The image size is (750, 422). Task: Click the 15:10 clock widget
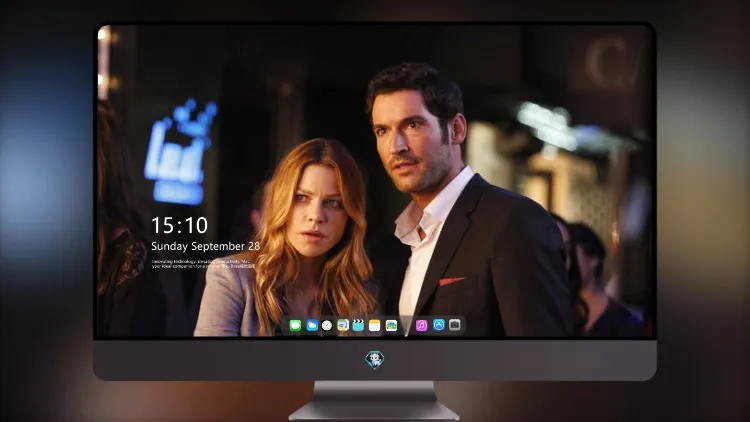coord(179,225)
